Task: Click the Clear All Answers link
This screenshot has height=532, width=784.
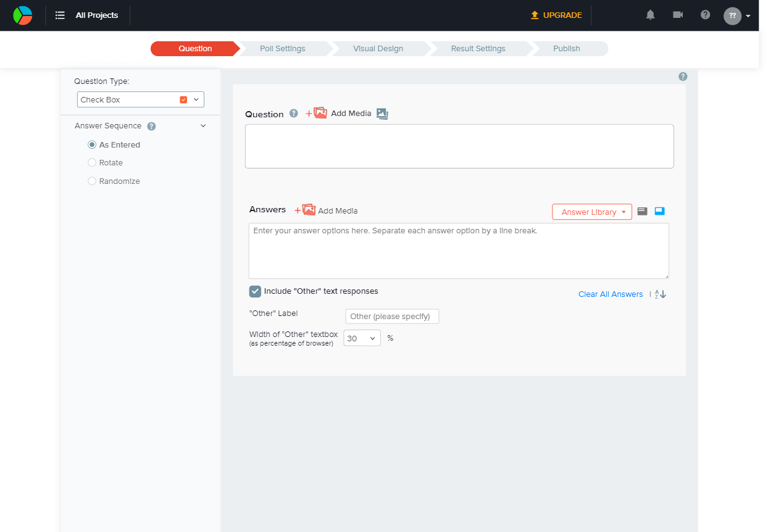Action: tap(610, 294)
